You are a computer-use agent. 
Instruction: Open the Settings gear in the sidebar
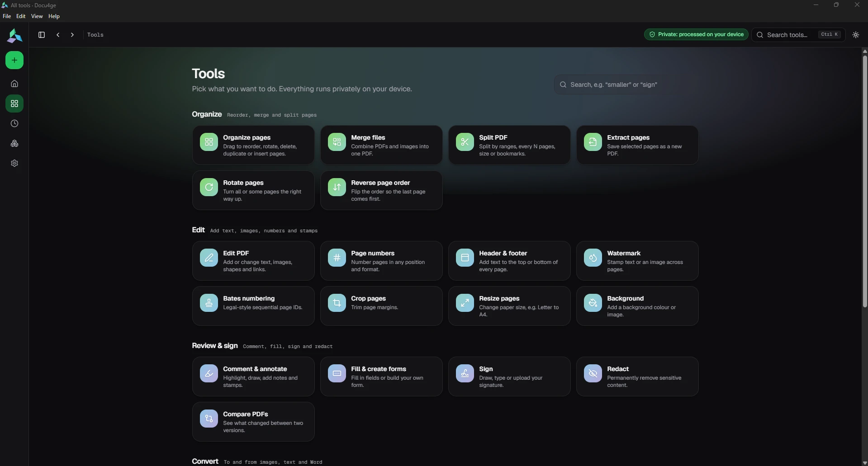[14, 163]
